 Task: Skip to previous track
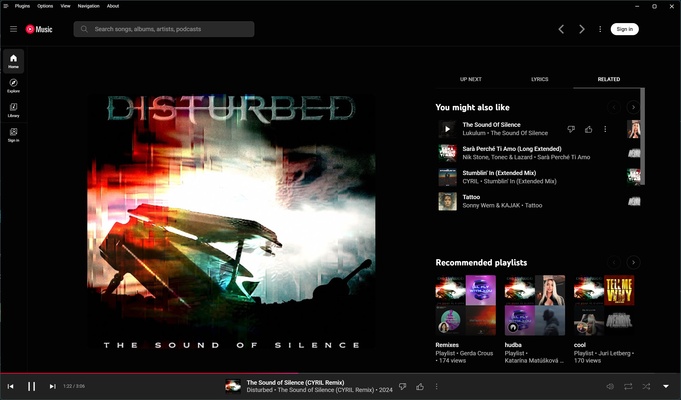[10, 386]
